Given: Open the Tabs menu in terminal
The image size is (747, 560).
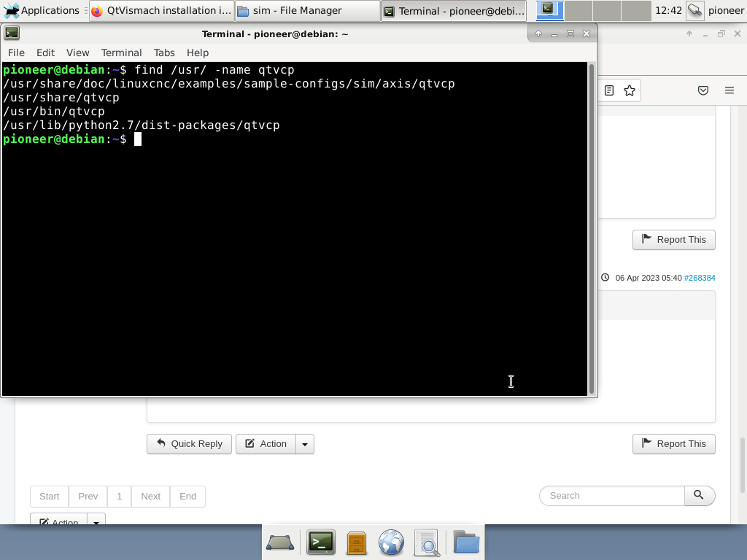Looking at the screenshot, I should [164, 52].
